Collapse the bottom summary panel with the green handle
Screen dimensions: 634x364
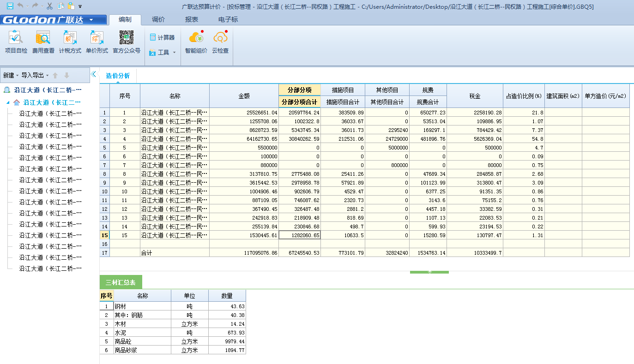click(x=429, y=272)
